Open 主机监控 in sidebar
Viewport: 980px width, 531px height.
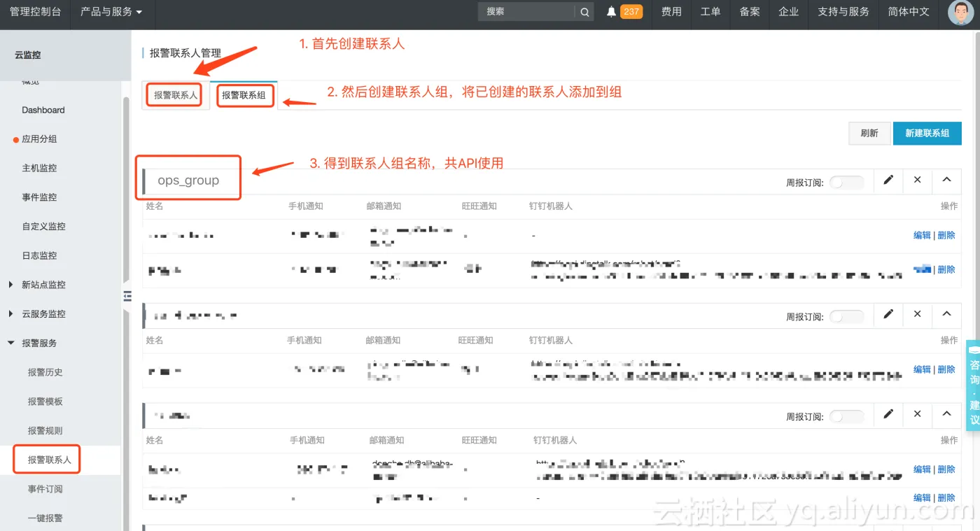click(39, 168)
